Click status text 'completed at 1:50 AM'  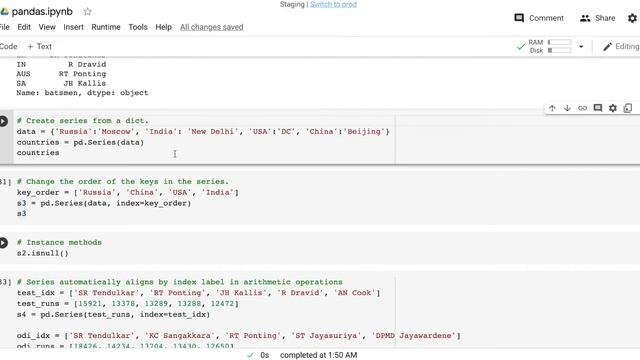(318, 355)
